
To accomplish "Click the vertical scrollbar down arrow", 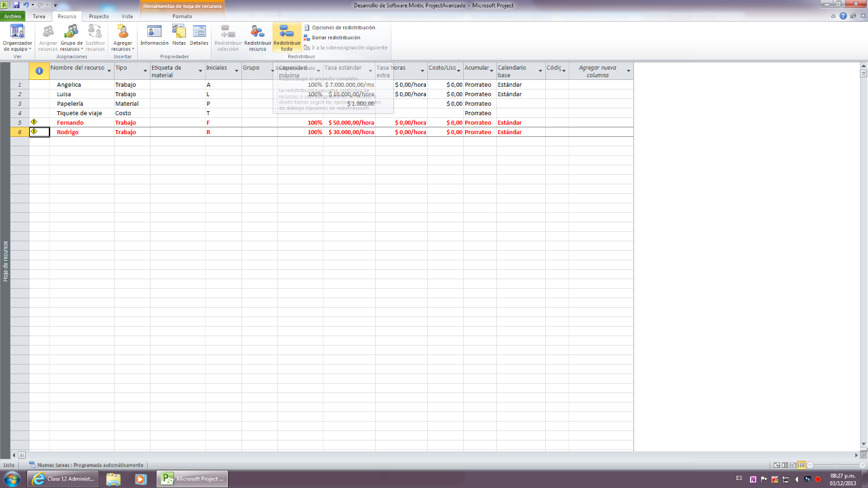I will 863,444.
